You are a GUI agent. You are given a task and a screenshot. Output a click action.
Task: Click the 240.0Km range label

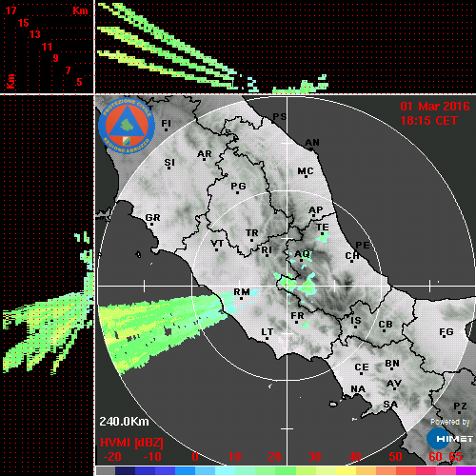[x=124, y=422]
